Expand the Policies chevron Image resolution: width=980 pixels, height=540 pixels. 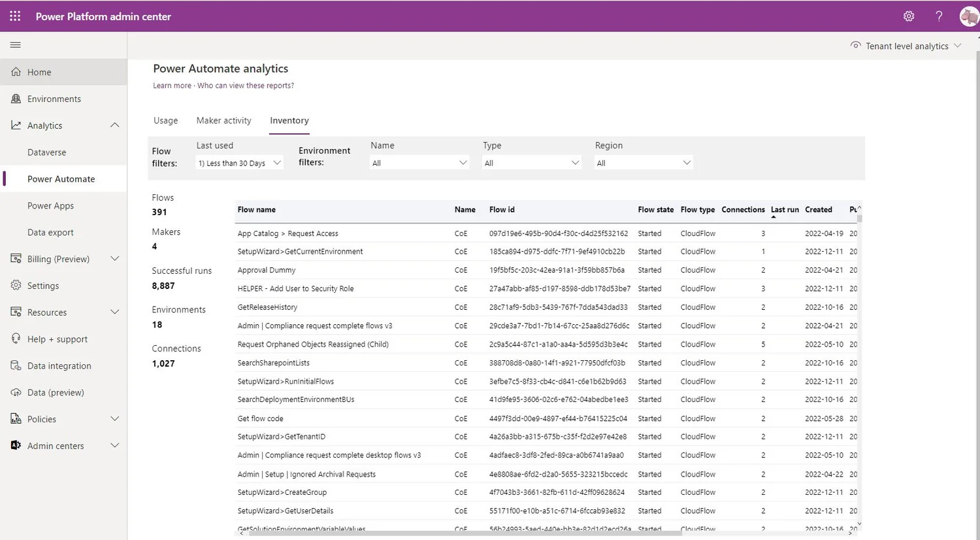point(114,419)
